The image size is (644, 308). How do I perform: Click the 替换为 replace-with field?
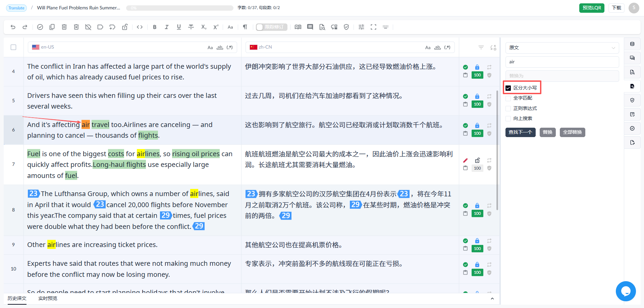click(562, 76)
